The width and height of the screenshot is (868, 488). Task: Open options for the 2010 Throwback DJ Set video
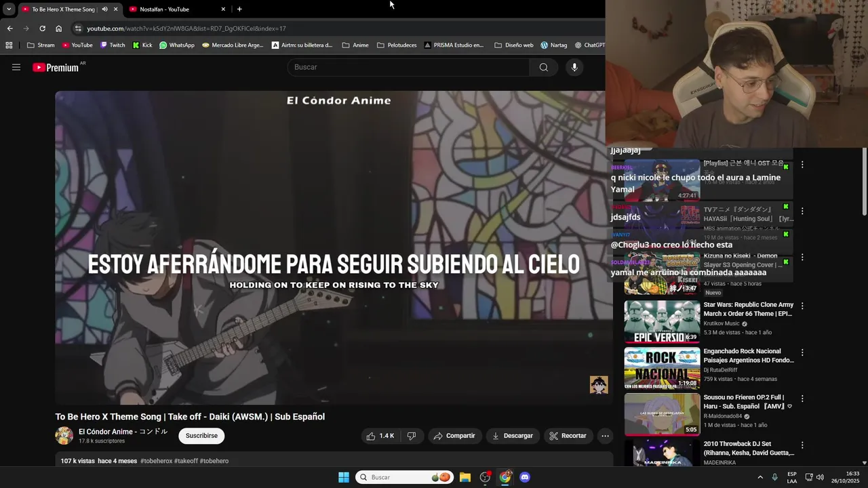802,445
